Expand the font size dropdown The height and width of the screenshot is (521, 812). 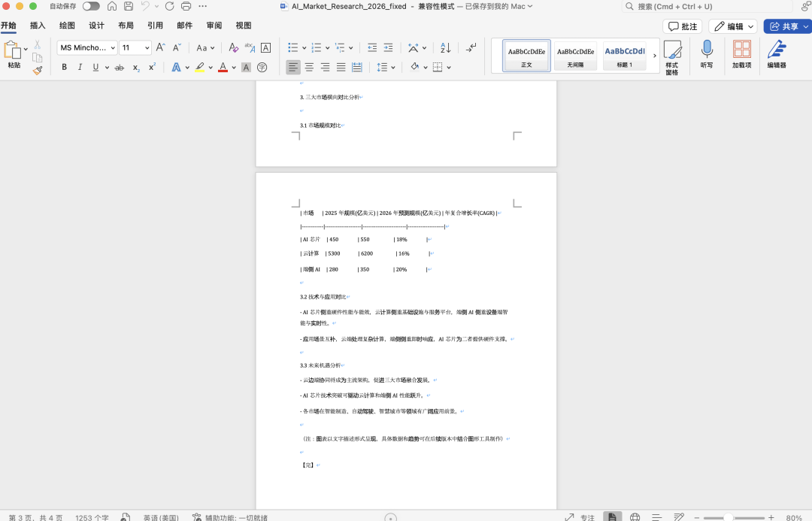click(x=147, y=47)
